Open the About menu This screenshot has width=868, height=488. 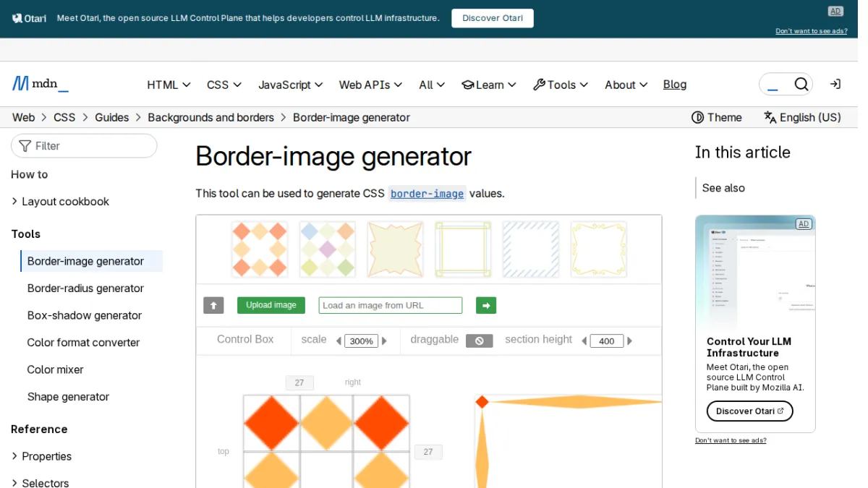(x=626, y=85)
